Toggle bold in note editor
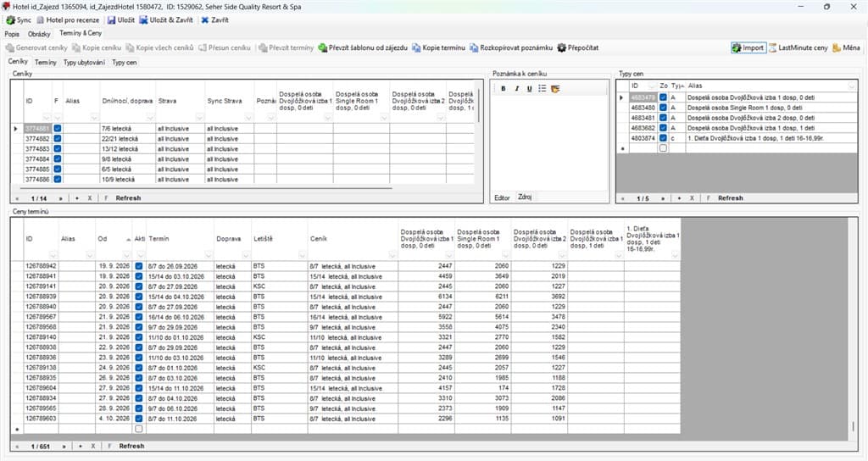This screenshot has height=461, width=868. pyautogui.click(x=504, y=88)
